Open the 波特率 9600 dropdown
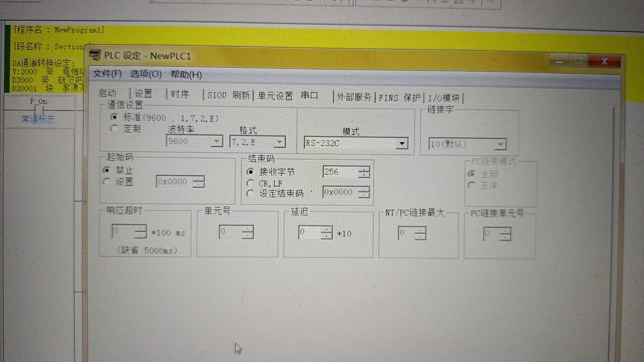The image size is (644, 362). tap(217, 141)
